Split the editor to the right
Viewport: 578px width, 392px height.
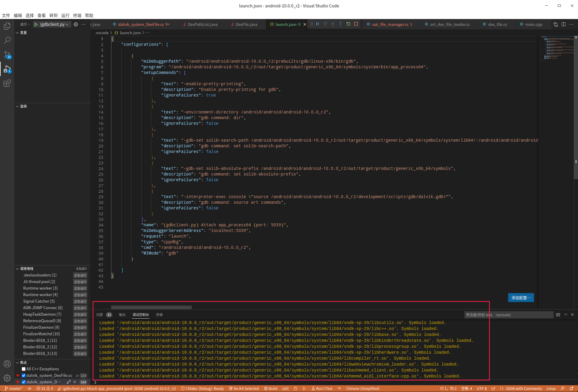pos(563,24)
